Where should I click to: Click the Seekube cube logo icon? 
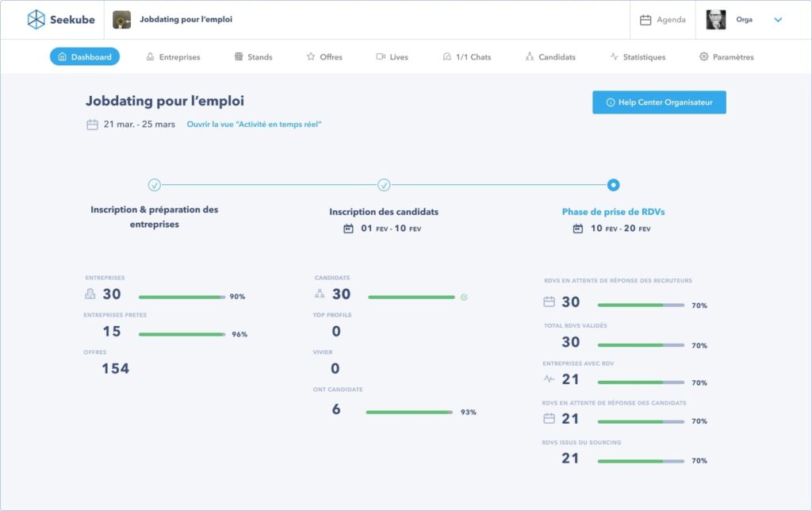(x=36, y=20)
